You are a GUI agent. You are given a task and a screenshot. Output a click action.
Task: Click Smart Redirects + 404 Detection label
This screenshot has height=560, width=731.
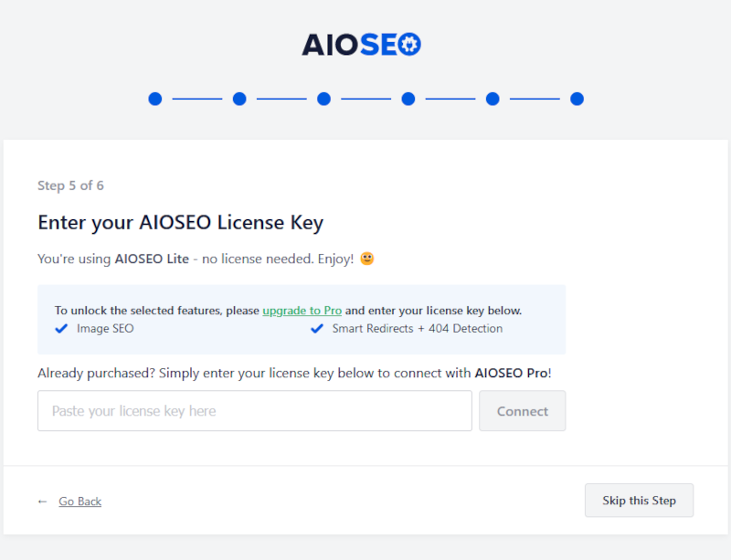[418, 329]
